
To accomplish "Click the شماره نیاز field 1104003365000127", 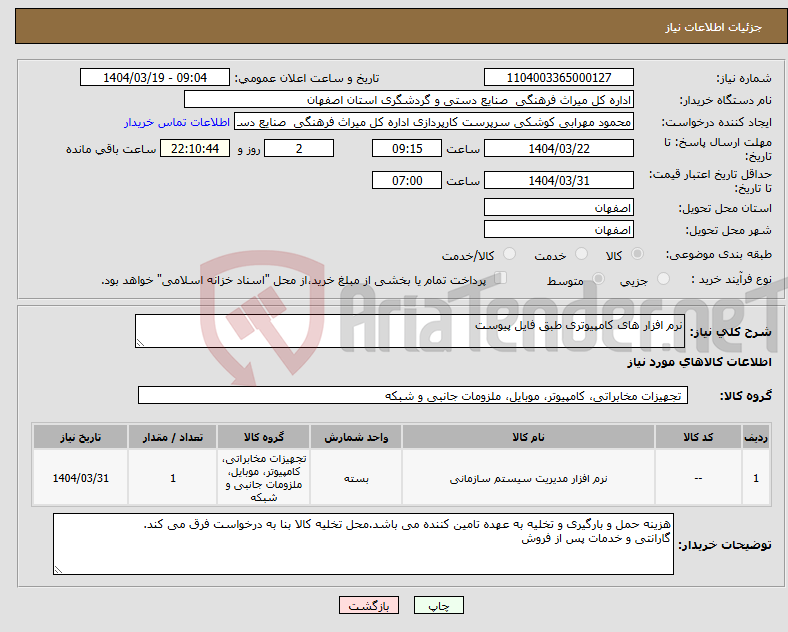I will point(558,77).
